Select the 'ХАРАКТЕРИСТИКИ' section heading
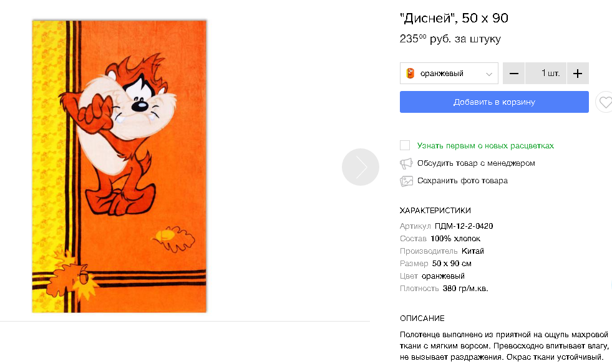612x364 pixels. 435,210
